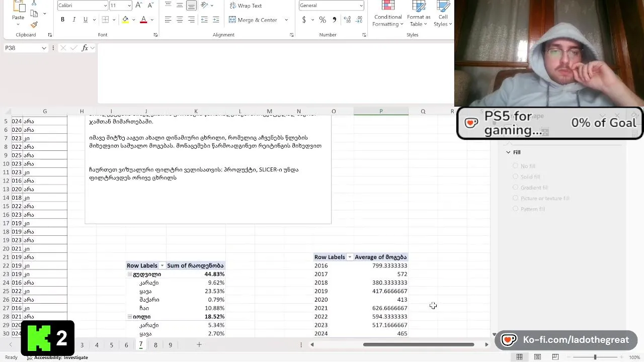Toggle Underline formatting
Image resolution: width=644 pixels, height=362 pixels.
click(x=85, y=20)
